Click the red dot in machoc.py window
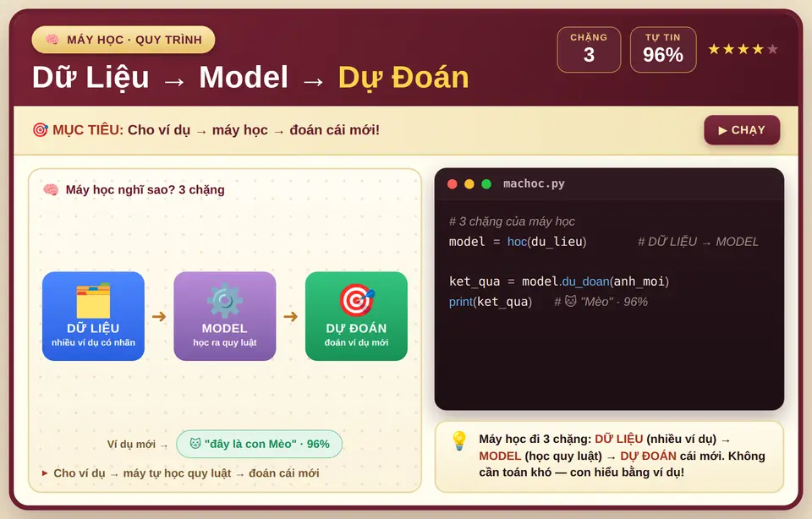The image size is (812, 519). 452,184
